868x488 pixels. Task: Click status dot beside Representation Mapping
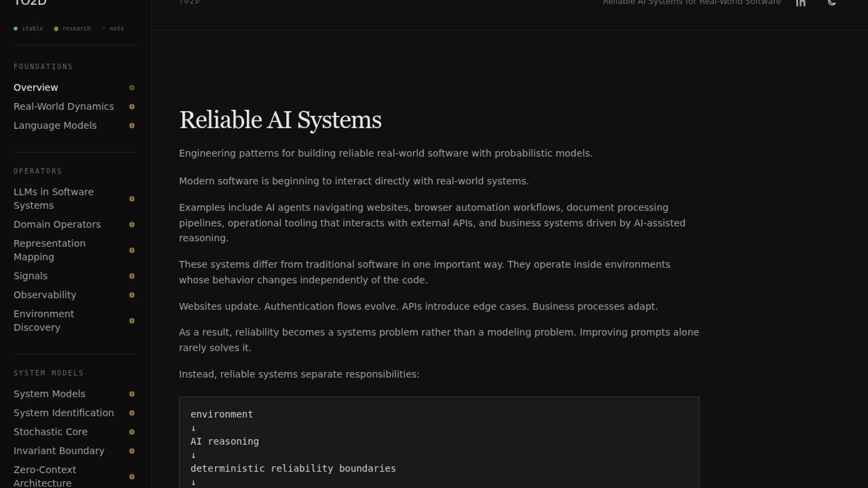pyautogui.click(x=132, y=250)
